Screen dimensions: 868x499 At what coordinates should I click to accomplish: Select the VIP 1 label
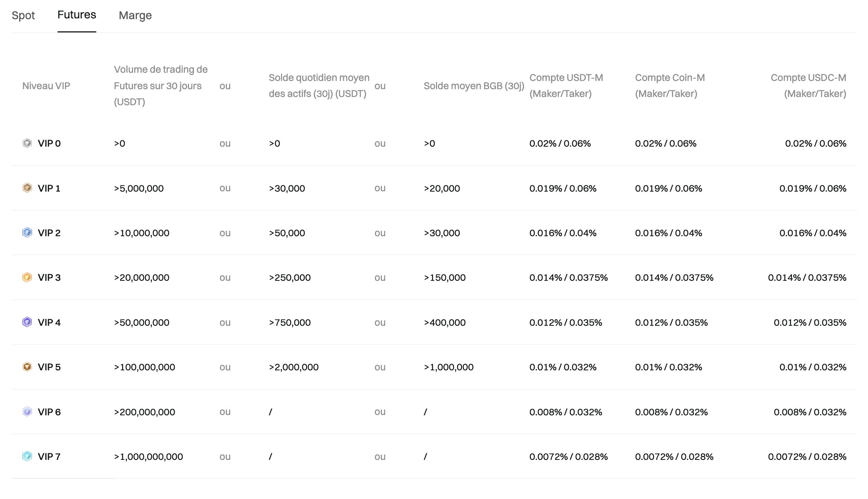[x=49, y=188]
